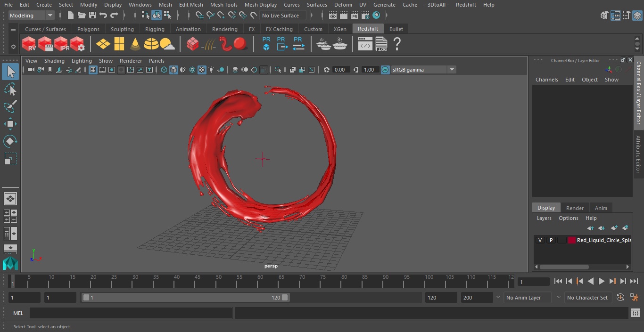Open Redshift log file icon
The width and height of the screenshot is (644, 332).
pos(381,44)
